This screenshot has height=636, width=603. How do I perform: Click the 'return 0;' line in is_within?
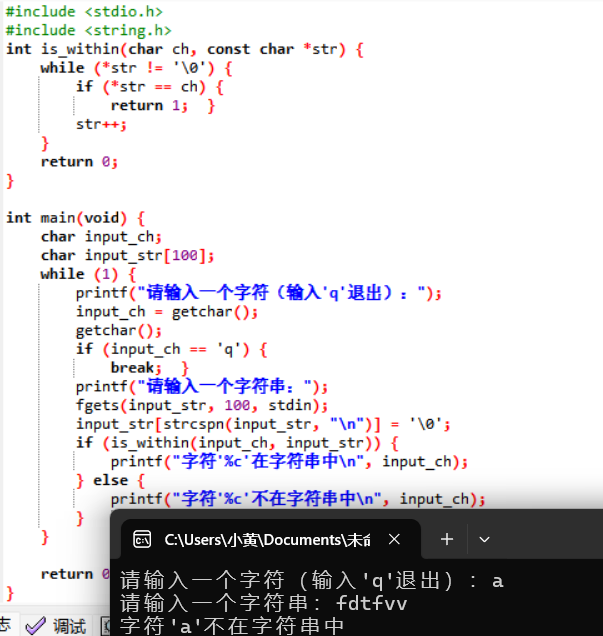pyautogui.click(x=79, y=162)
